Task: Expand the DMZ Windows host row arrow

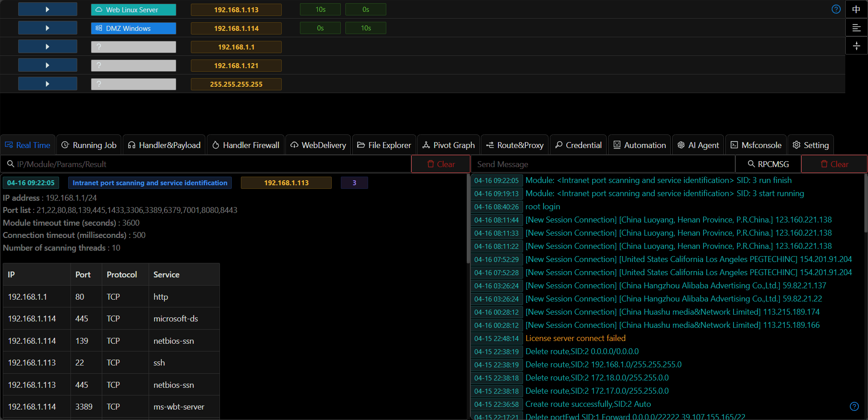Action: [x=47, y=28]
